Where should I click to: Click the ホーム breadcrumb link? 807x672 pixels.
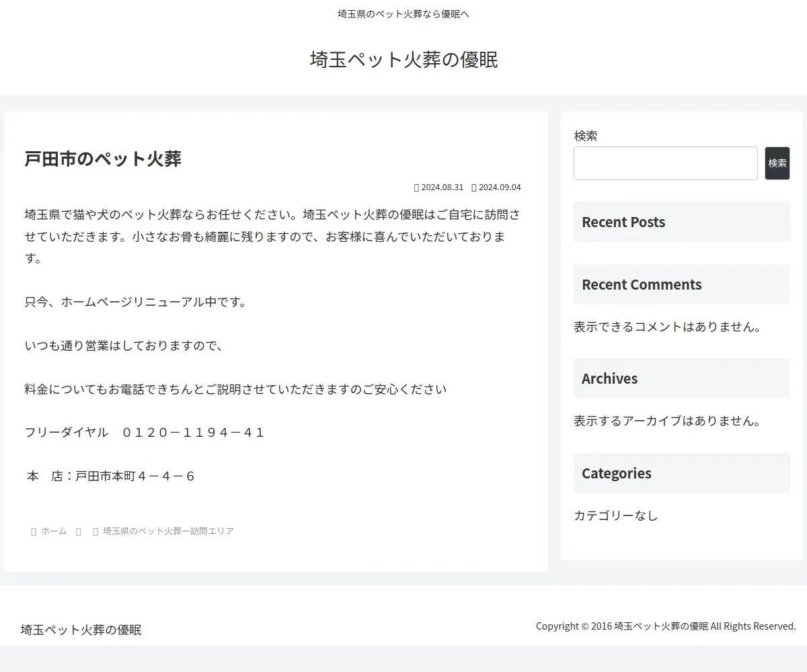(54, 531)
